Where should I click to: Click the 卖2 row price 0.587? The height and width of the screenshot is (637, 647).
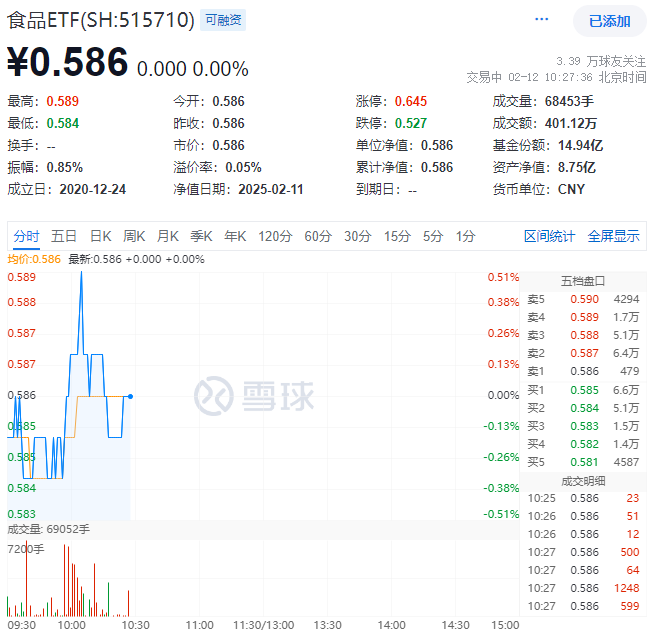pos(584,353)
